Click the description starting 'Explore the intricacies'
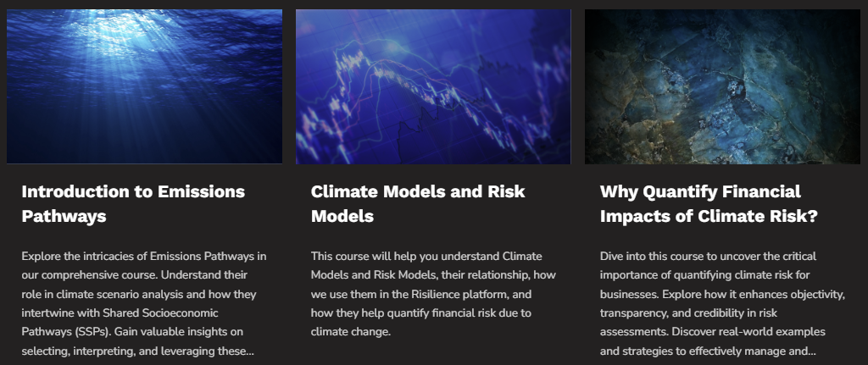The width and height of the screenshot is (868, 365). pyautogui.click(x=144, y=303)
